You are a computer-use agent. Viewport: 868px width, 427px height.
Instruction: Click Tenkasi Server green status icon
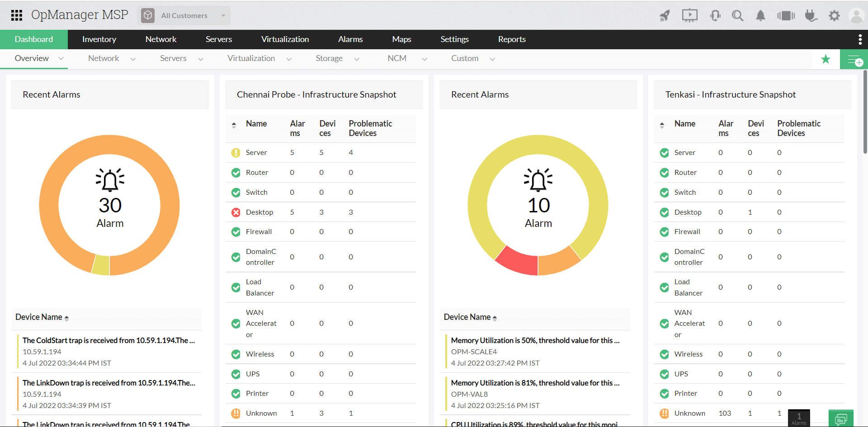click(x=664, y=153)
